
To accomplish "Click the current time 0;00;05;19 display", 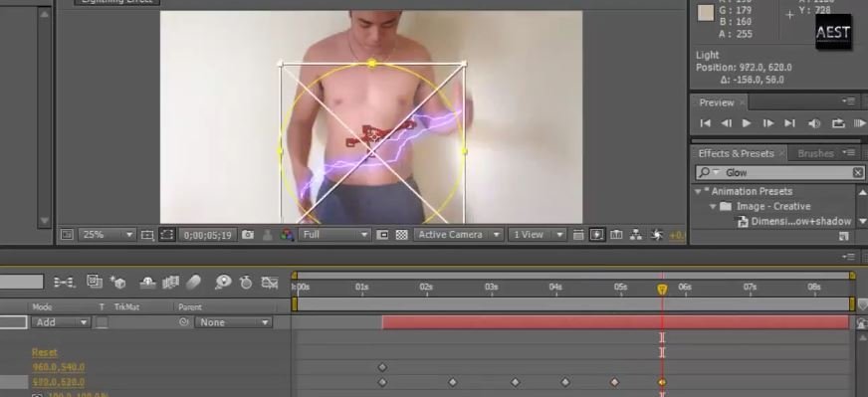I will click(x=208, y=235).
